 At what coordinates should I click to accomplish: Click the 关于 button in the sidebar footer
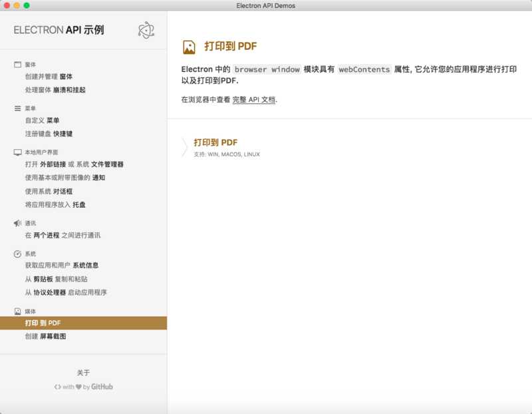[84, 373]
